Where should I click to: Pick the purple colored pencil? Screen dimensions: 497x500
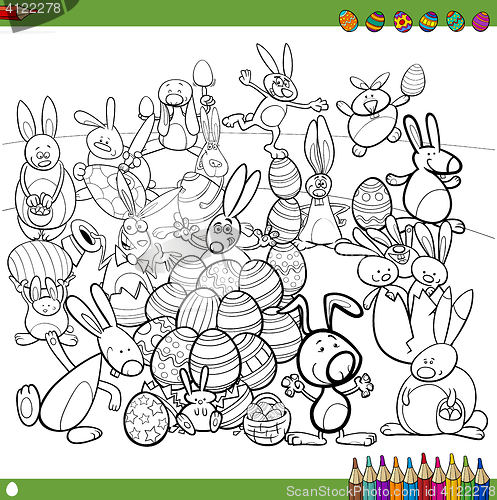tap(382, 478)
